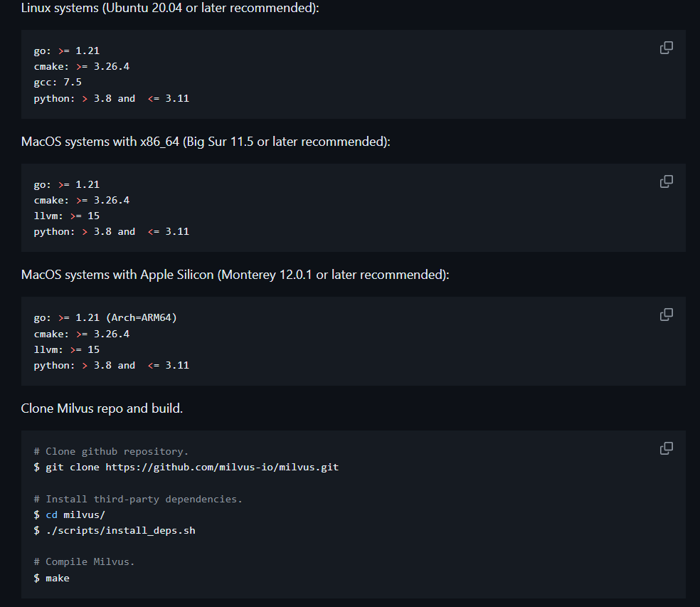The width and height of the screenshot is (700, 607).
Task: Click the 'gcc: 7.5' line
Action: tap(58, 82)
